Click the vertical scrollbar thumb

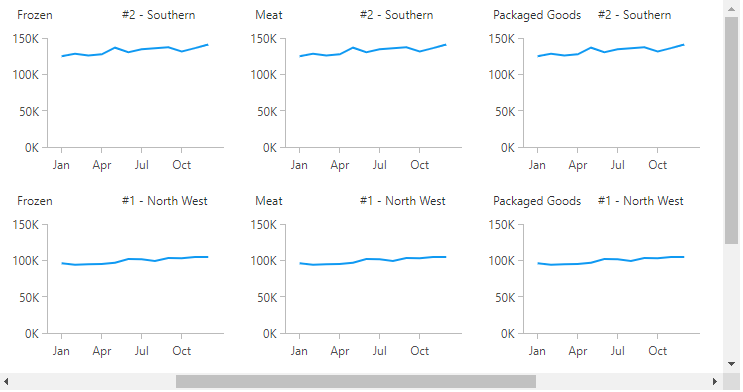pos(731,131)
